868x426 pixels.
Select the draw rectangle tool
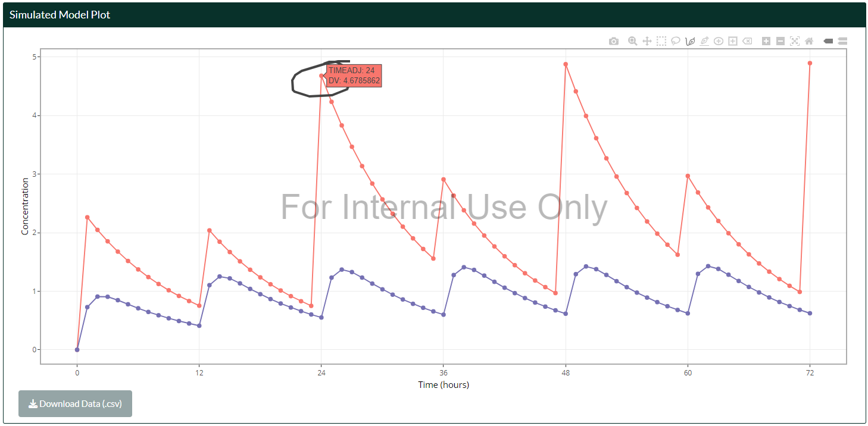pos(733,41)
